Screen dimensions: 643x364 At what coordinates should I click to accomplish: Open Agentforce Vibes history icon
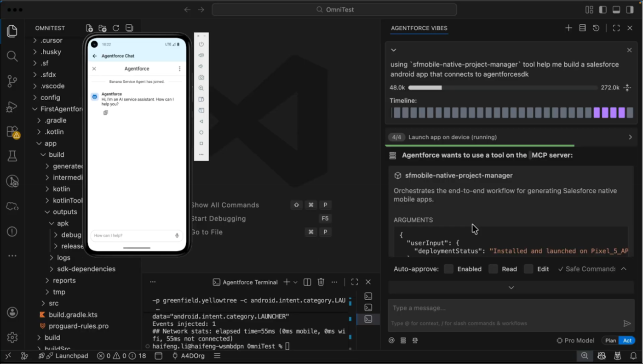(x=596, y=28)
